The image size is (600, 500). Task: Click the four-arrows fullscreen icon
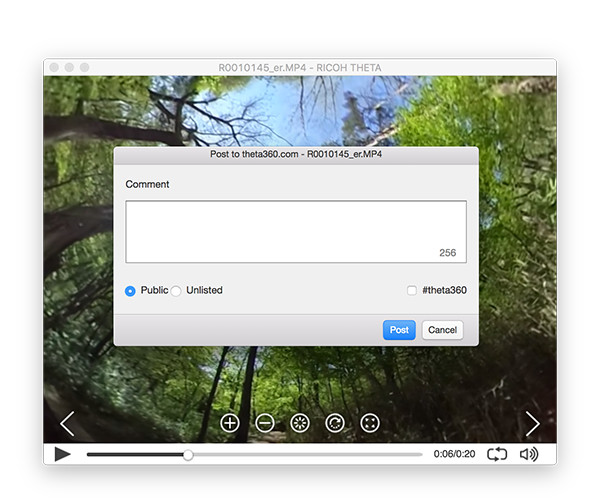click(x=370, y=423)
